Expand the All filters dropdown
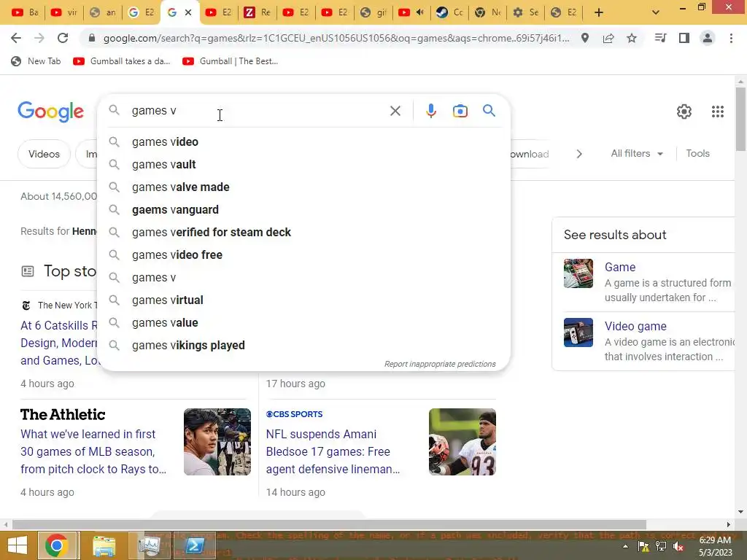The width and height of the screenshot is (747, 560). (x=637, y=153)
